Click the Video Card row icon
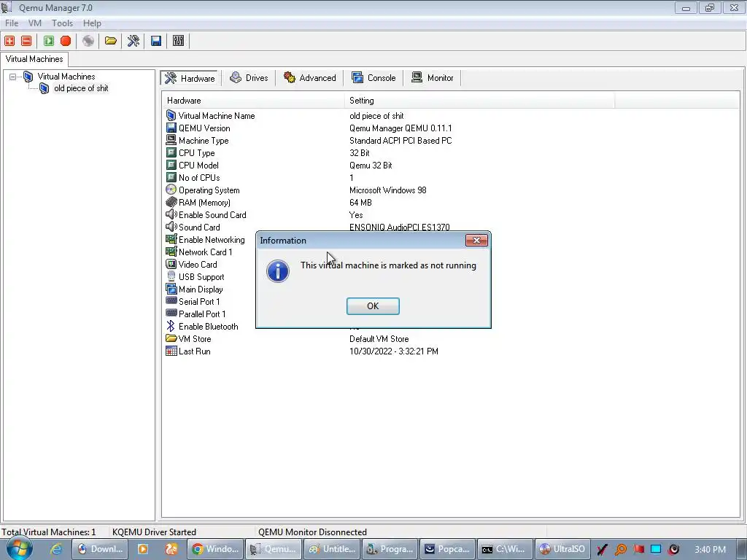Image resolution: width=747 pixels, height=560 pixels. tap(171, 264)
